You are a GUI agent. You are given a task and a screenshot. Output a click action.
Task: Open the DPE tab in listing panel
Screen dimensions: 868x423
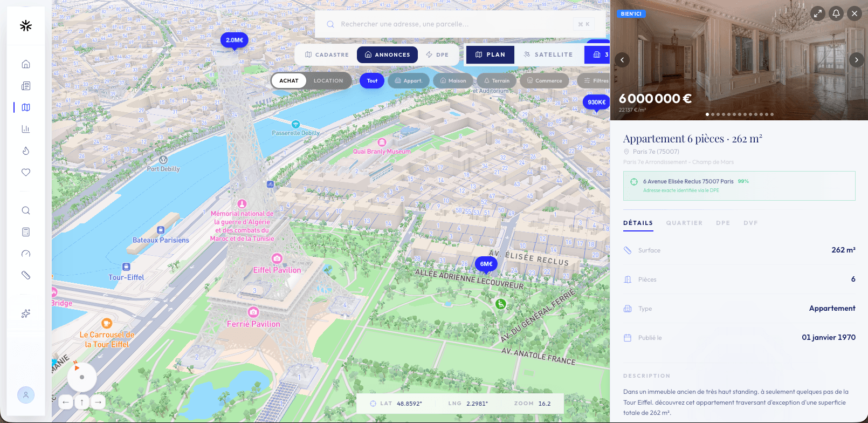coord(723,223)
